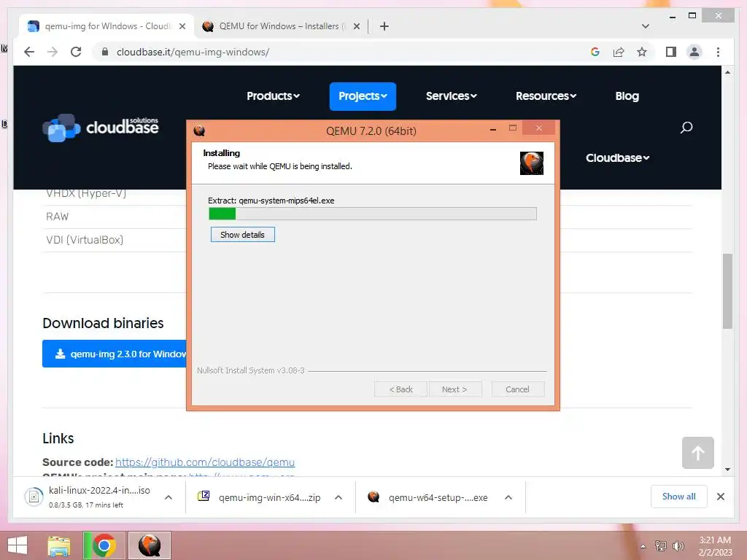The image size is (747, 560).
Task: Expand the Services menu
Action: coord(451,96)
